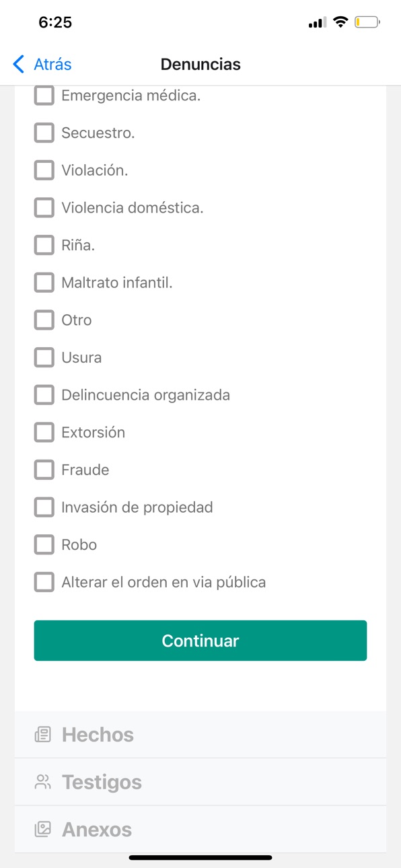Enable the Extorsión checkbox
401x868 pixels.
[x=44, y=433]
